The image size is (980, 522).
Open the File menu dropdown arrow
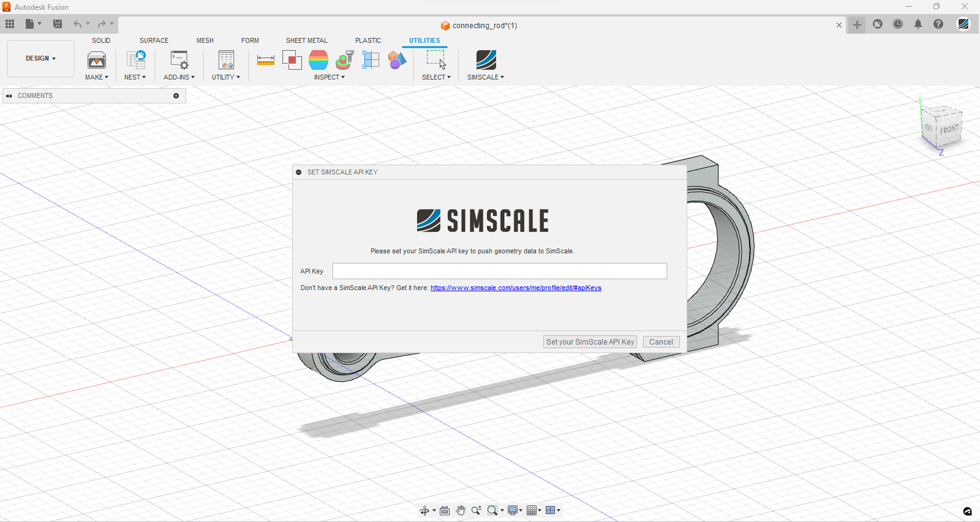pyautogui.click(x=40, y=24)
